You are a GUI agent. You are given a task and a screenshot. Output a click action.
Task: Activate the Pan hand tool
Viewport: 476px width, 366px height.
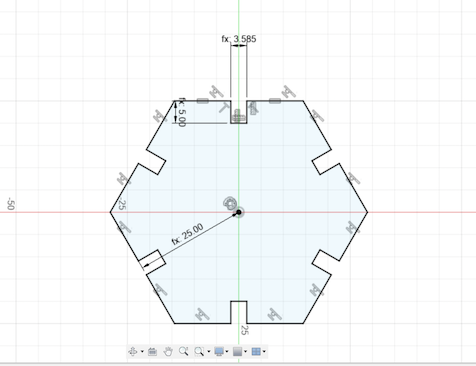[168, 351]
